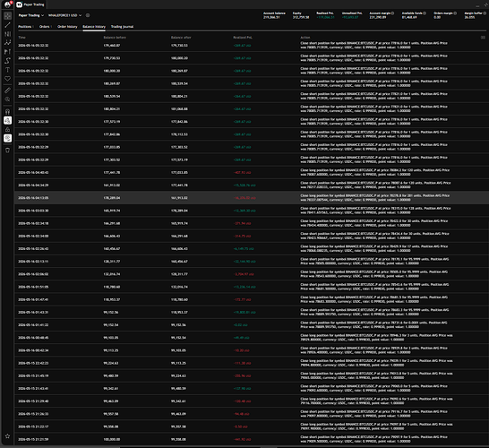Toggle magnet mode on
This screenshot has width=489, height=448.
click(7, 111)
